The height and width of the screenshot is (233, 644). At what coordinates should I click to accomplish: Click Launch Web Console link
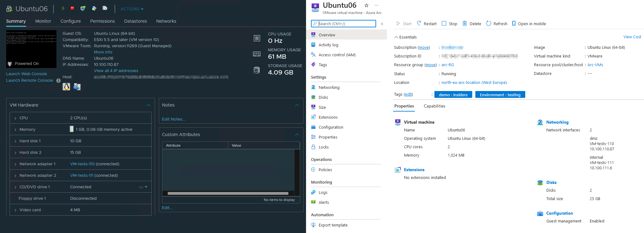point(27,74)
